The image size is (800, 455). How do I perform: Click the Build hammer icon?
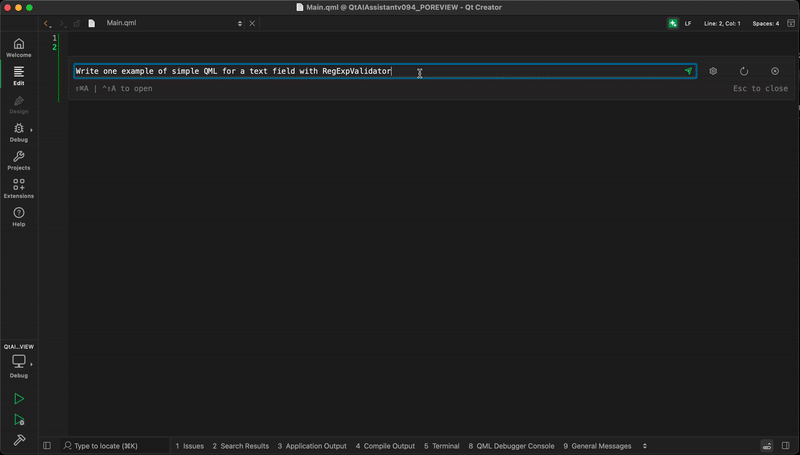[x=18, y=440]
